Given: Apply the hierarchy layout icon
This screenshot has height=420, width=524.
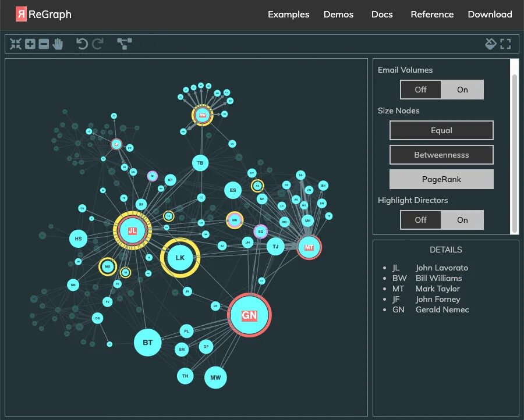Looking at the screenshot, I should (x=125, y=44).
